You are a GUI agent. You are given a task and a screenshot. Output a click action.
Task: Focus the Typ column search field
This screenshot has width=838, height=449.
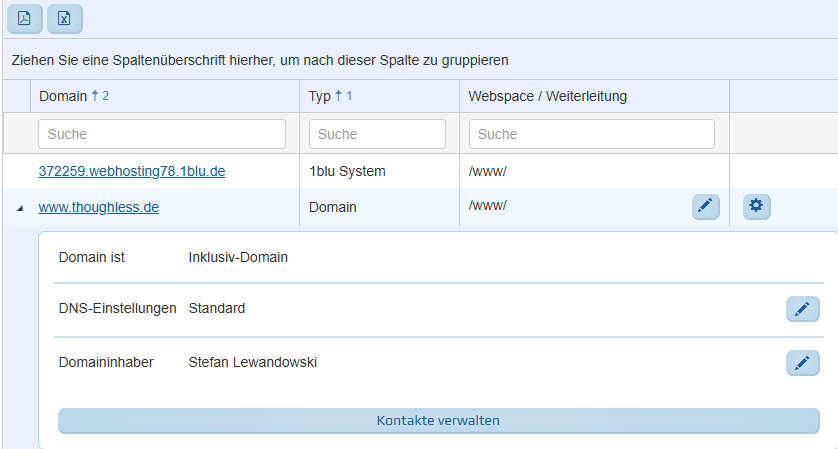coord(377,134)
